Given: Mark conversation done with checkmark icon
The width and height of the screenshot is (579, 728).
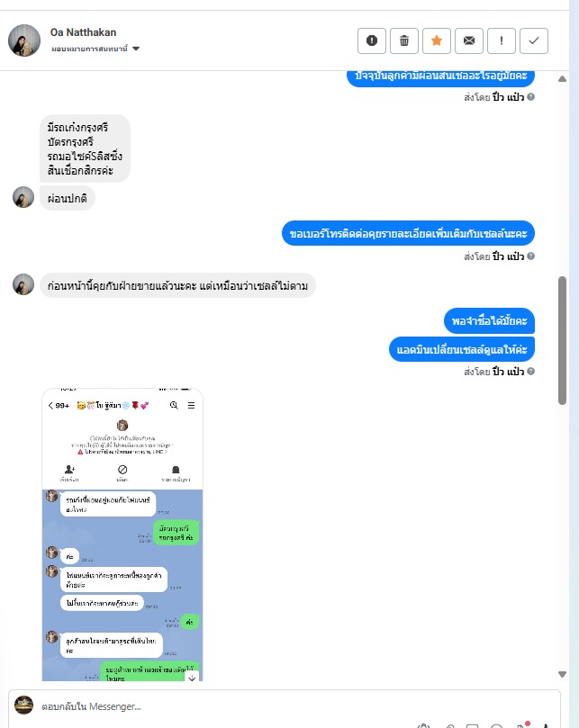Looking at the screenshot, I should [534, 40].
